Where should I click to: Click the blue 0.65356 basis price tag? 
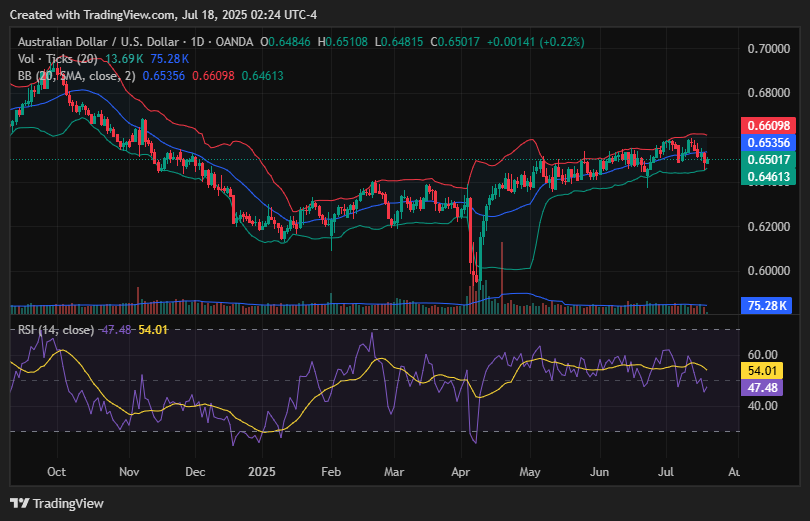[769, 143]
